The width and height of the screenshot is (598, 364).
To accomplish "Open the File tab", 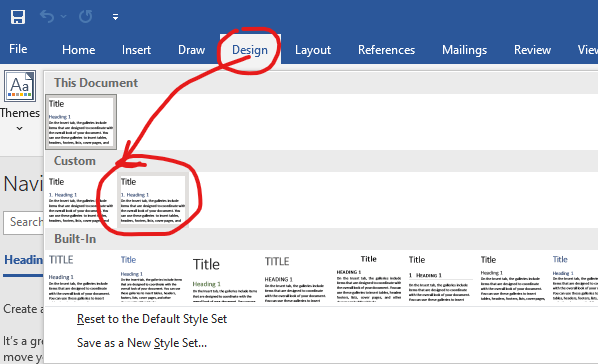I will pyautogui.click(x=18, y=49).
